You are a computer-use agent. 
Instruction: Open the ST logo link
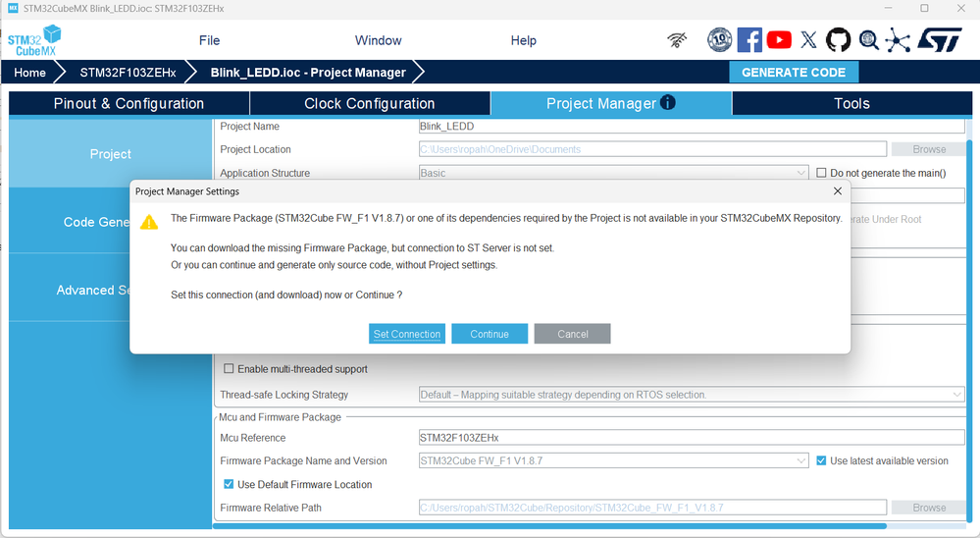(940, 40)
